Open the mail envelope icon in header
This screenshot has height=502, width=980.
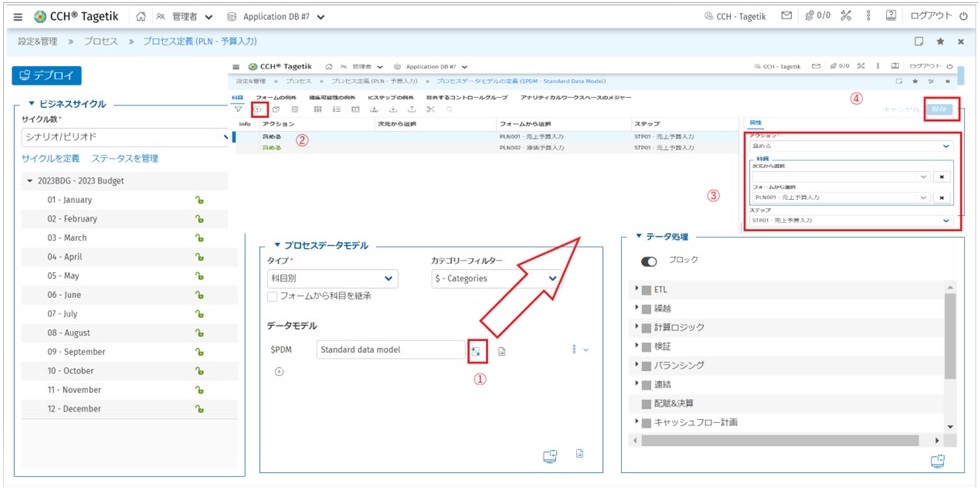pos(787,16)
